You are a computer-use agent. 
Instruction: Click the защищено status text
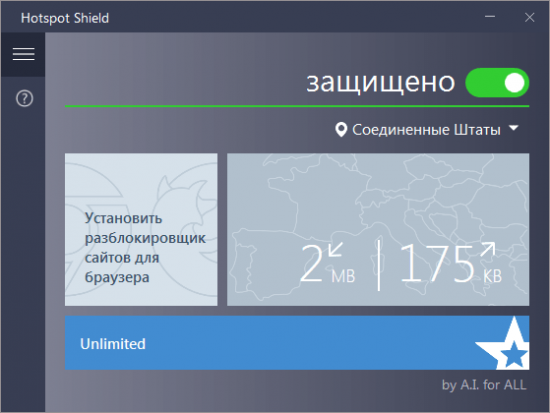381,83
